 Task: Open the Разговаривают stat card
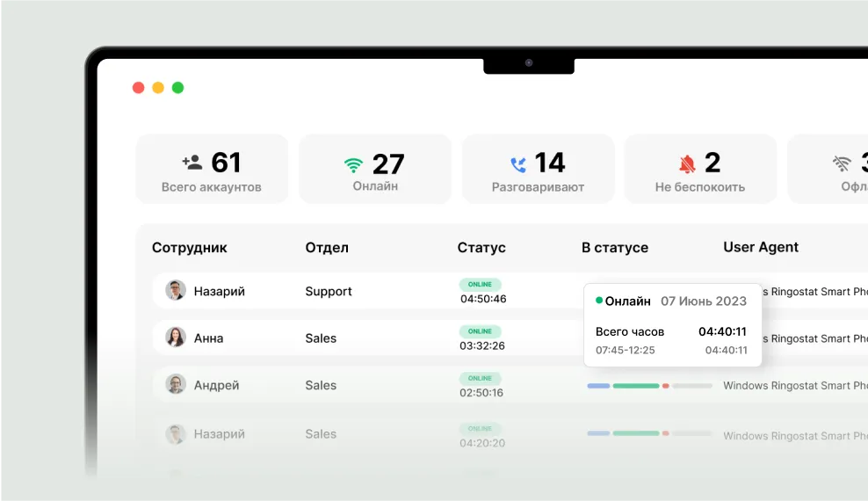(538, 169)
